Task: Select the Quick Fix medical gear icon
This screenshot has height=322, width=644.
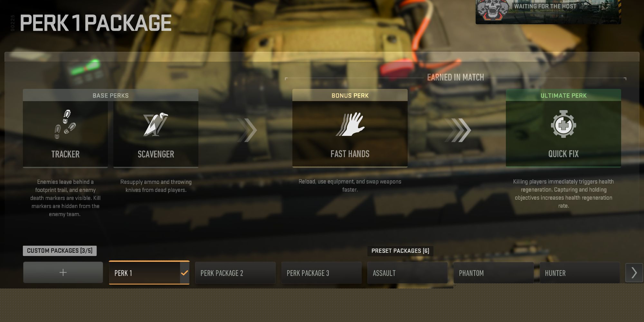Action: click(x=563, y=124)
